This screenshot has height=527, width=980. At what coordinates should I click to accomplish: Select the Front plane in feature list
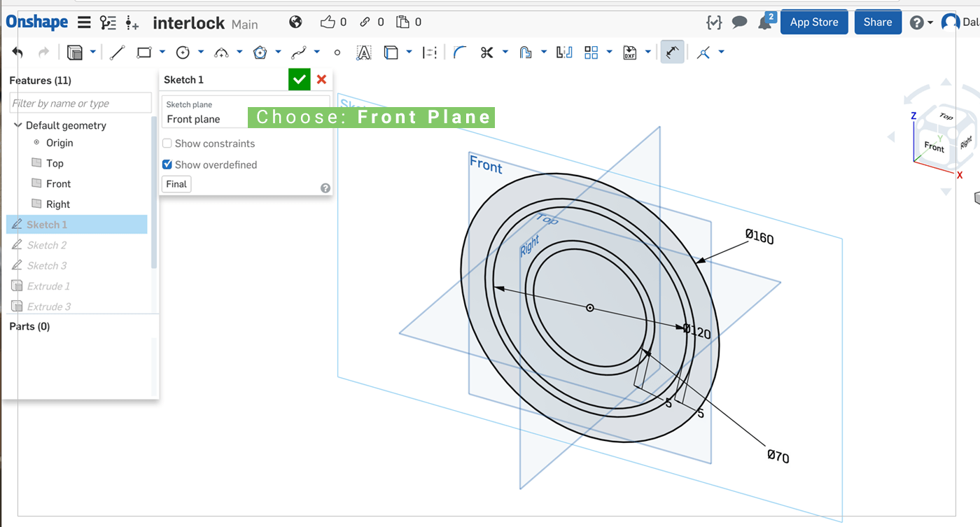pos(58,183)
